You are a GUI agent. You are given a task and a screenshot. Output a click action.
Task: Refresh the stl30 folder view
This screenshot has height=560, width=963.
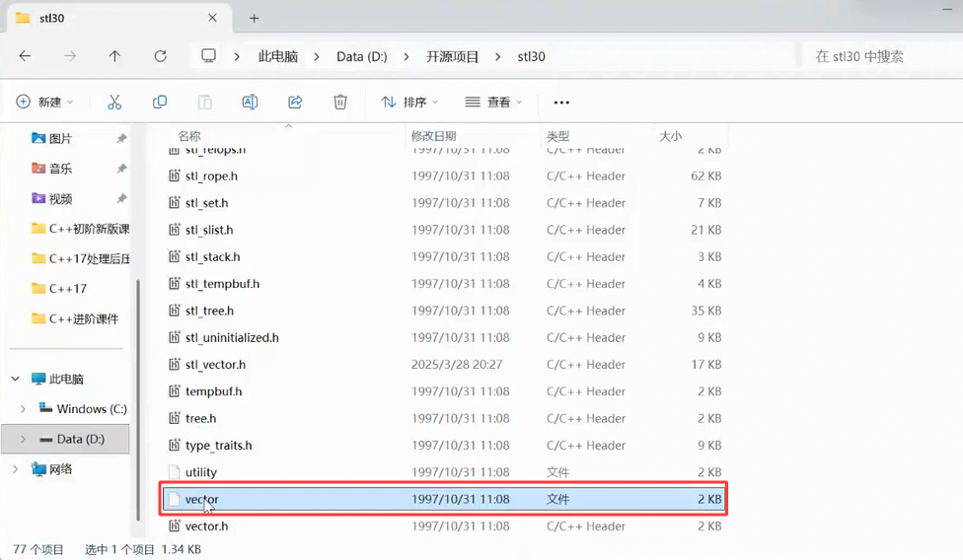(x=160, y=56)
